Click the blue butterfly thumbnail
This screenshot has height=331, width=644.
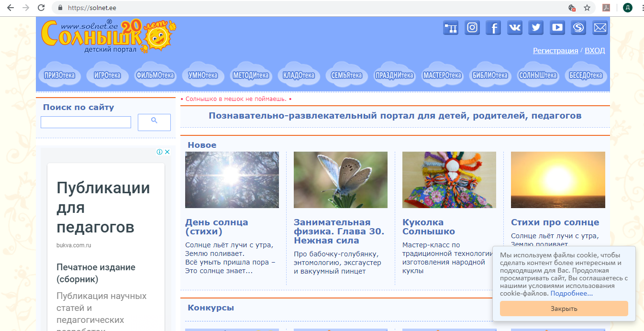341,180
